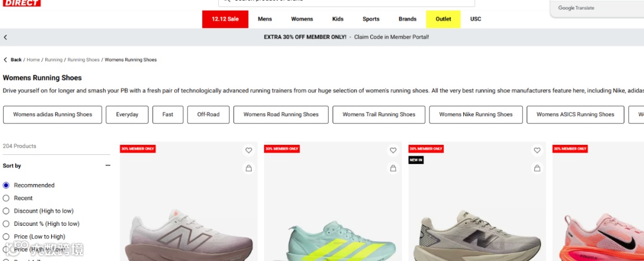Heart the grey New Balance shoe marked New In
The image size is (644, 261).
(x=537, y=151)
